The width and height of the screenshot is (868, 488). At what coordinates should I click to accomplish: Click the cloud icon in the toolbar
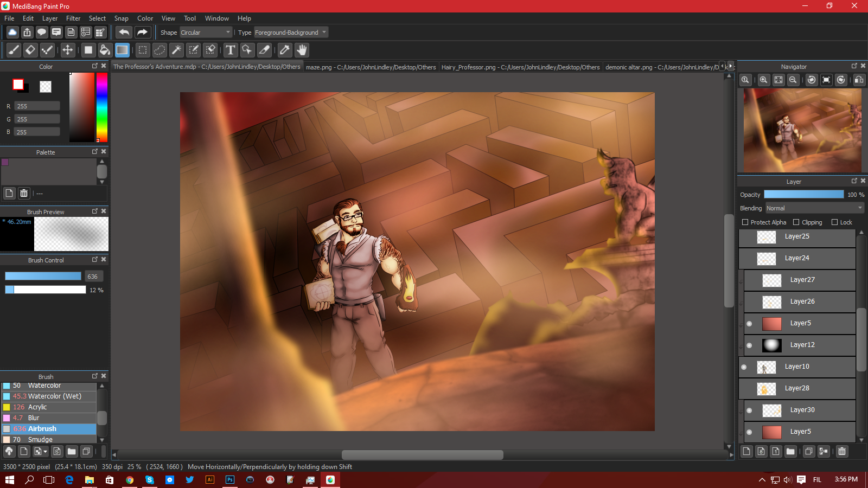tap(12, 33)
